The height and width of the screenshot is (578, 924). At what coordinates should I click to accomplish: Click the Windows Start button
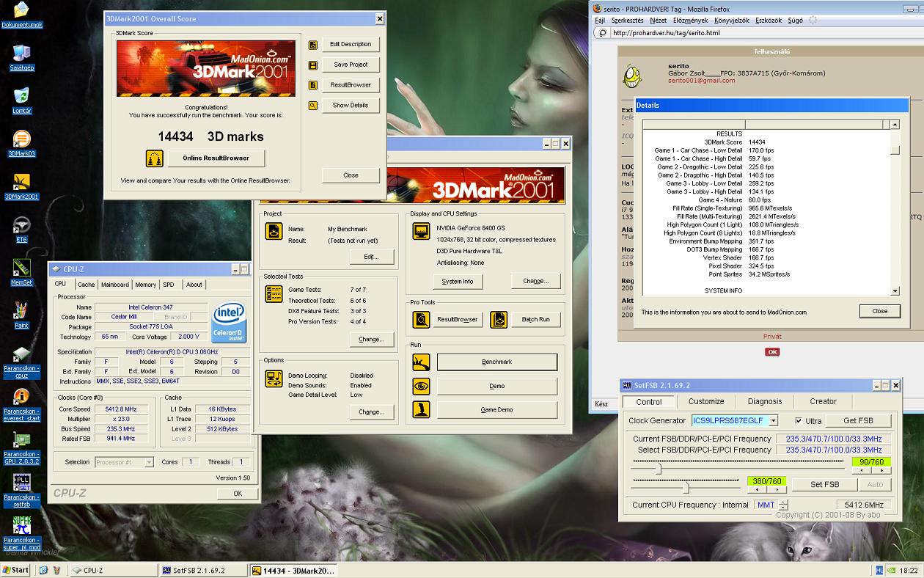pyautogui.click(x=16, y=570)
